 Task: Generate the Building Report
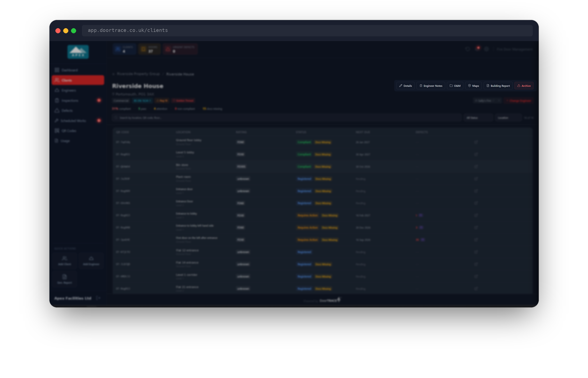coord(498,86)
